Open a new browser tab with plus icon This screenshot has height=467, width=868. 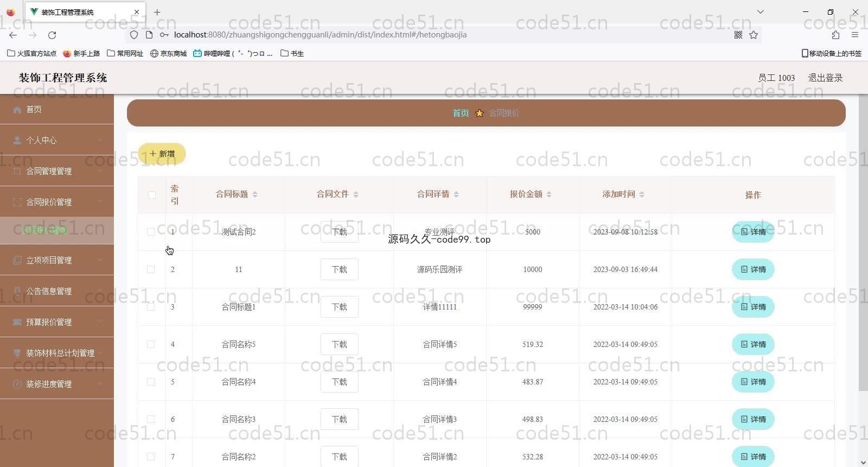tap(157, 12)
